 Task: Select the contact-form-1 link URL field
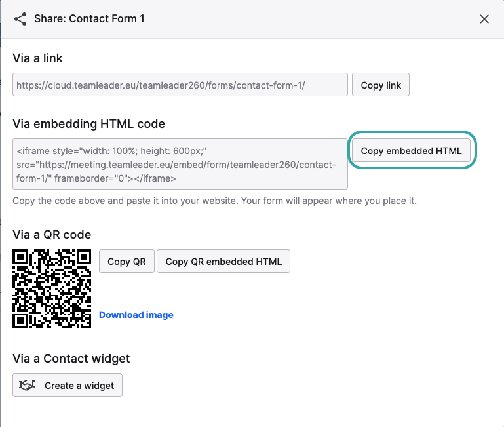(180, 85)
